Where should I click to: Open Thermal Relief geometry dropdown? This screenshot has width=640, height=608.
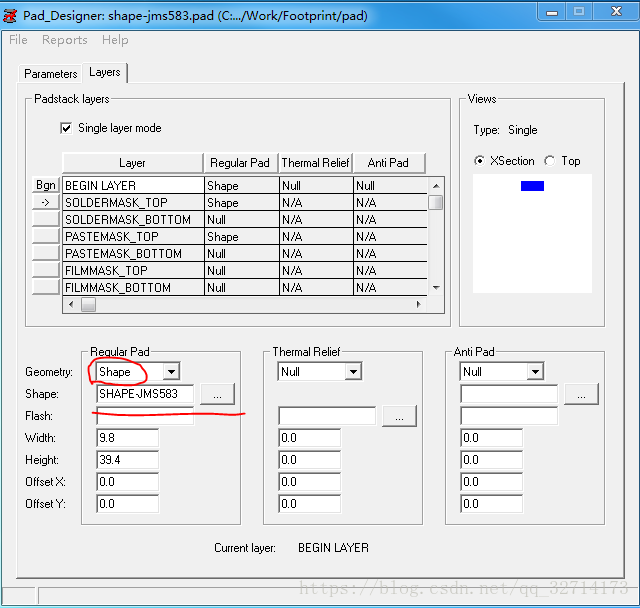coord(352,372)
